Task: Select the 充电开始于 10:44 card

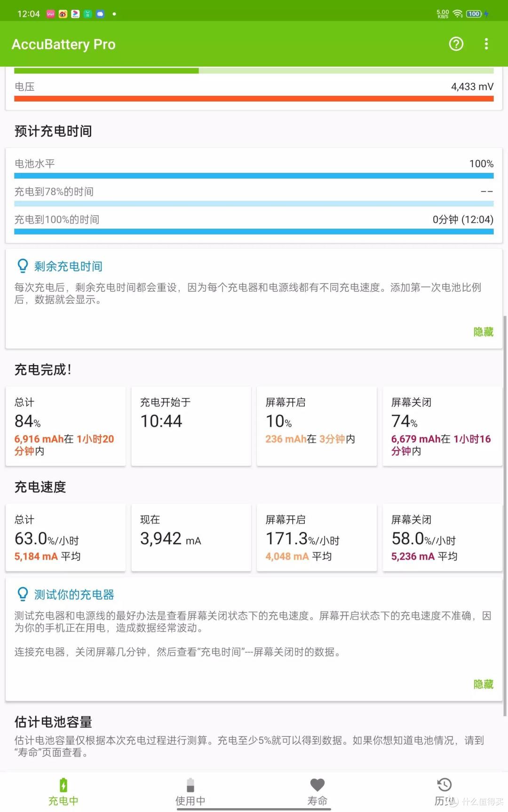Action: click(191, 426)
